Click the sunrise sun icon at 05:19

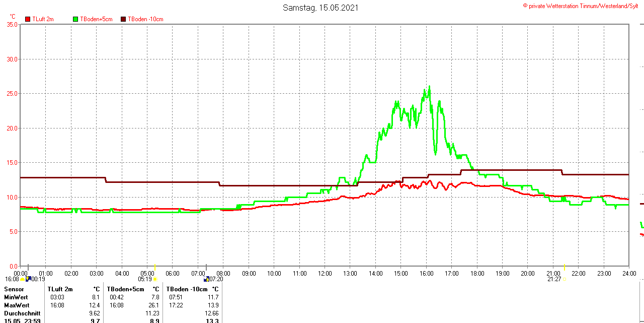[155, 279]
